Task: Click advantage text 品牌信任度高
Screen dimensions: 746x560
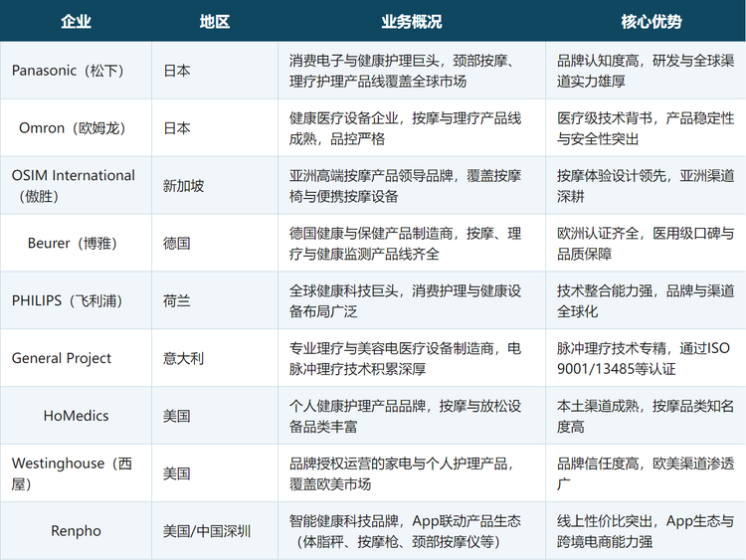Action: 598,464
